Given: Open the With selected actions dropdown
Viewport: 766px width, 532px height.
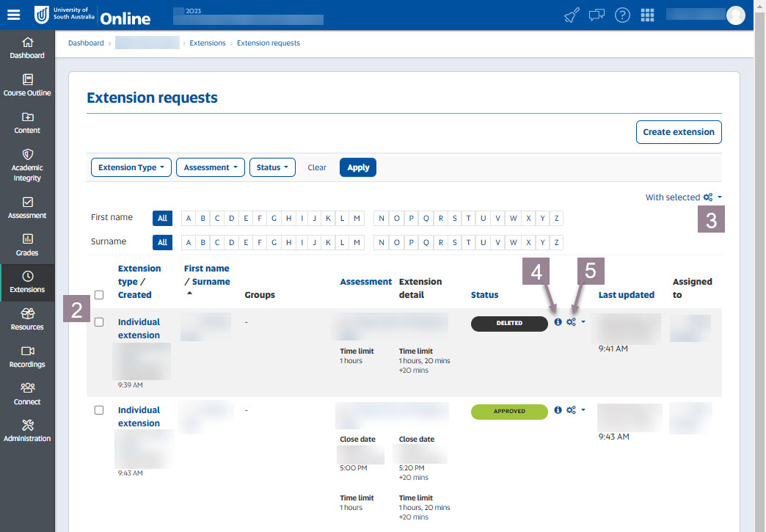Looking at the screenshot, I should [x=683, y=197].
